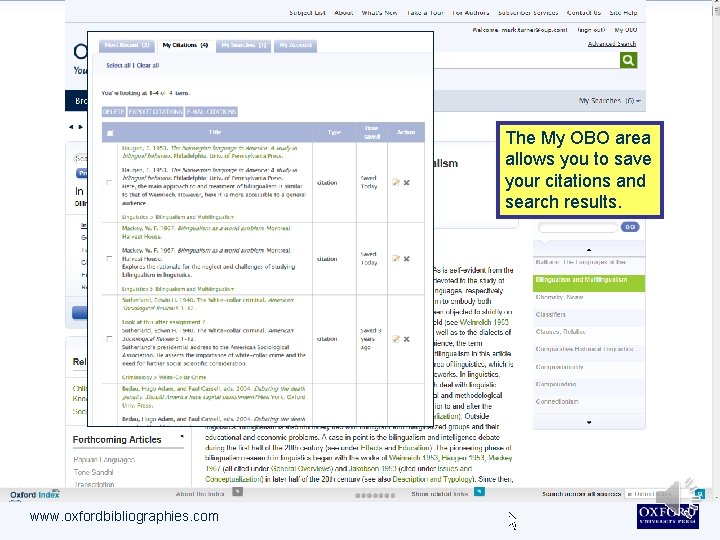Switch to the Most Recent tab

pos(127,45)
